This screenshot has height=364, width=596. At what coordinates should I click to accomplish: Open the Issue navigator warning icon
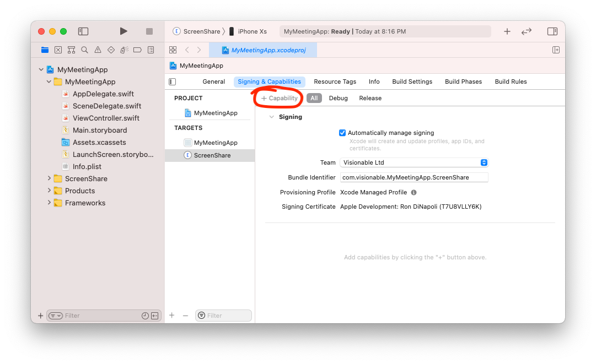click(x=98, y=50)
